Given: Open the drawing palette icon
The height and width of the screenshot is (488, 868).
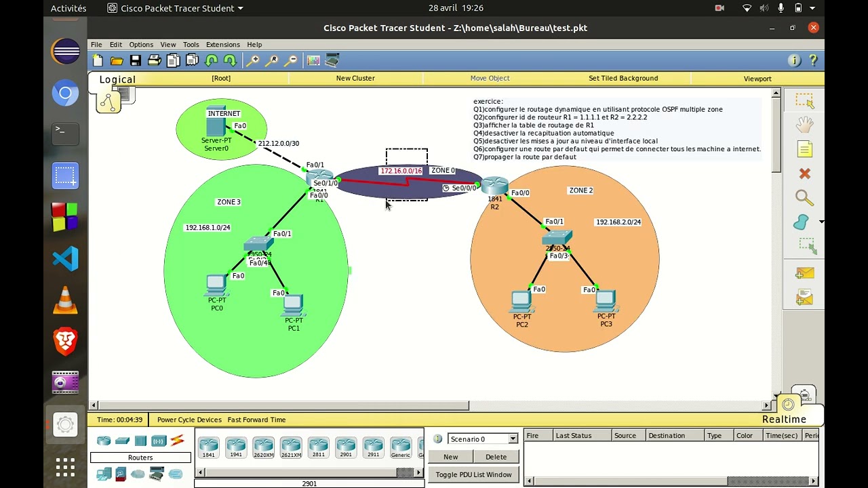Looking at the screenshot, I should tap(313, 60).
